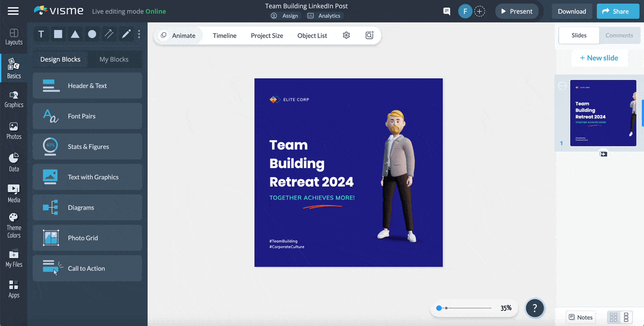
Task: Open the Media panel in the sidebar
Action: (14, 191)
